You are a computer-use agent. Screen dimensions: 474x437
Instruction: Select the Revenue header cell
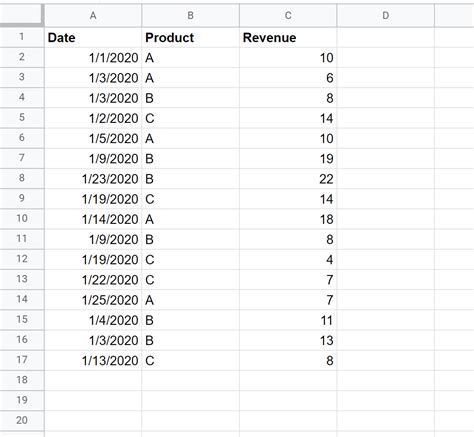tap(288, 37)
